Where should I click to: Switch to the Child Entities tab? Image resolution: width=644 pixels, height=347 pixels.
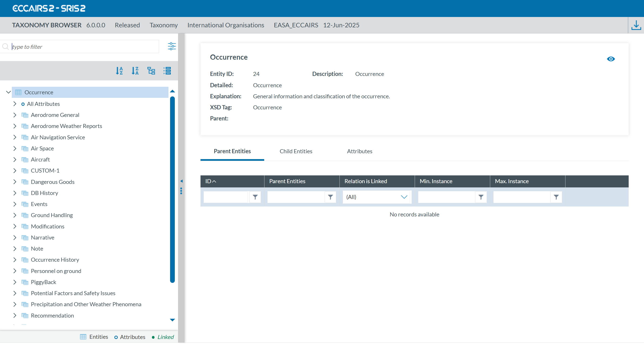(296, 151)
